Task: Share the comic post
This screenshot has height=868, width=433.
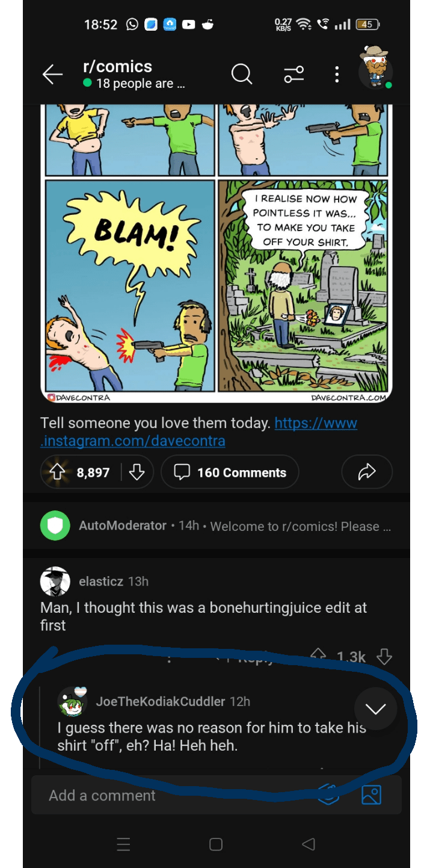Action: pyautogui.click(x=367, y=472)
